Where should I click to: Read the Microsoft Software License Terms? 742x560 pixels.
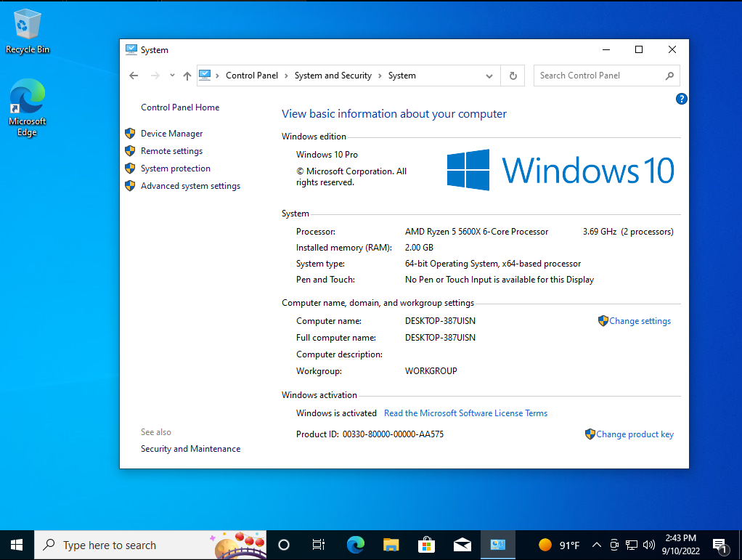(x=465, y=413)
